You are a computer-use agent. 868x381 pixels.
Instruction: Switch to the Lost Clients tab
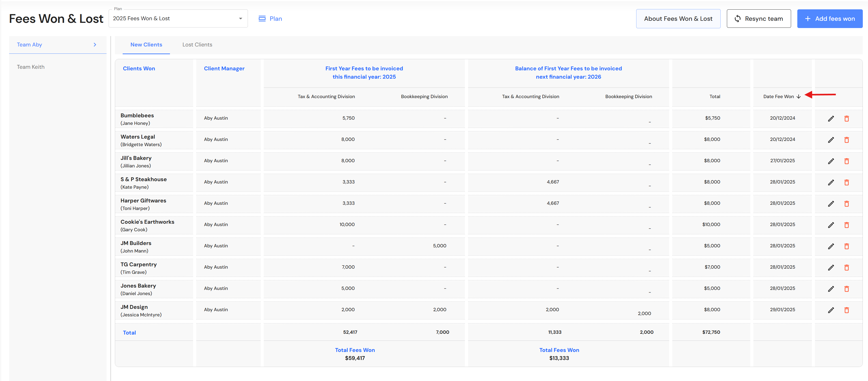pyautogui.click(x=197, y=44)
